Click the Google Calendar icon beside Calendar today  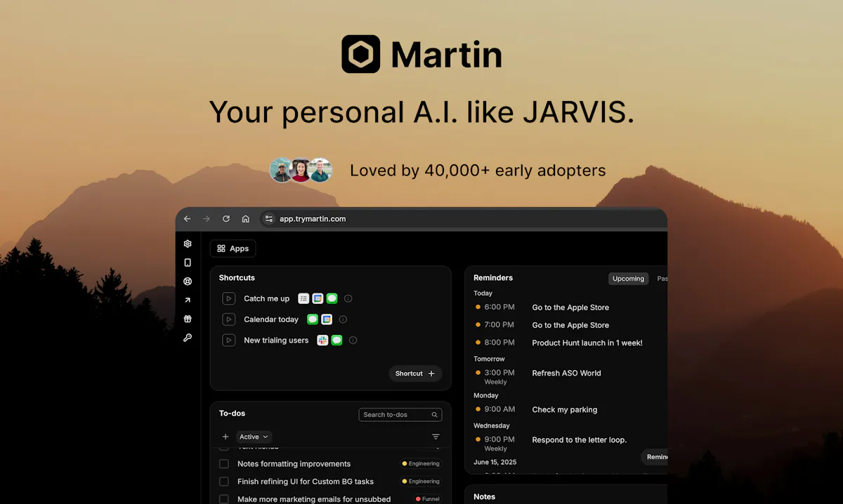327,319
